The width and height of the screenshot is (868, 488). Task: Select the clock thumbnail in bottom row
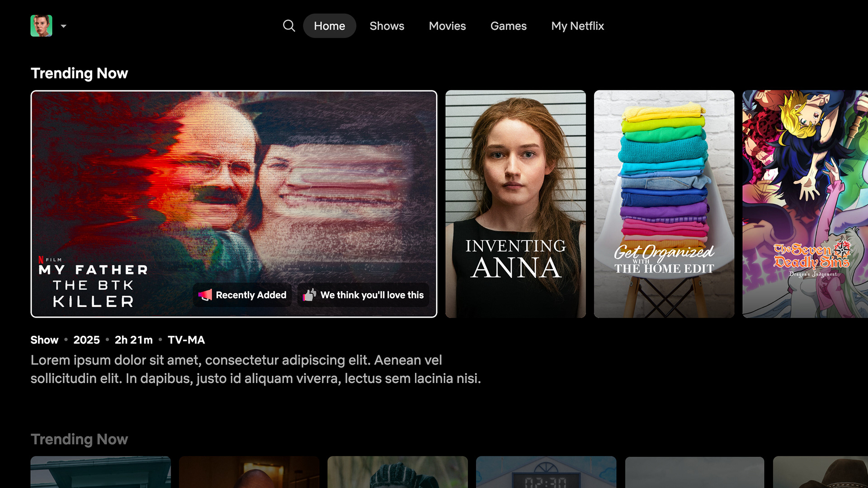546,472
